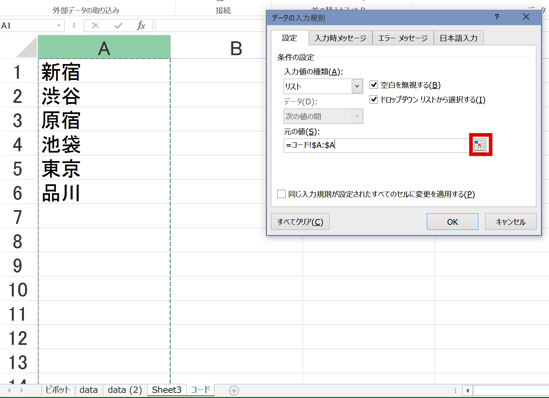Click the OK button
Screen dimensions: 549x398
pyautogui.click(x=452, y=222)
